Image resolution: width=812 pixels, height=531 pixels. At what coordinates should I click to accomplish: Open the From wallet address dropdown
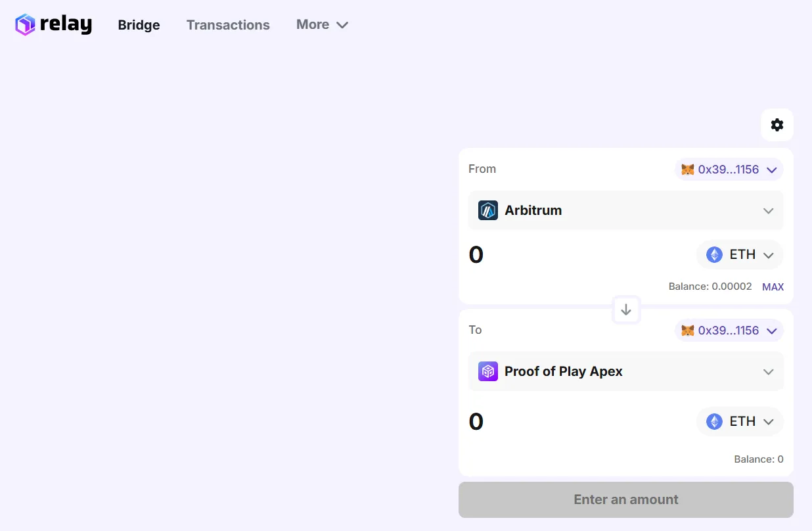point(729,170)
